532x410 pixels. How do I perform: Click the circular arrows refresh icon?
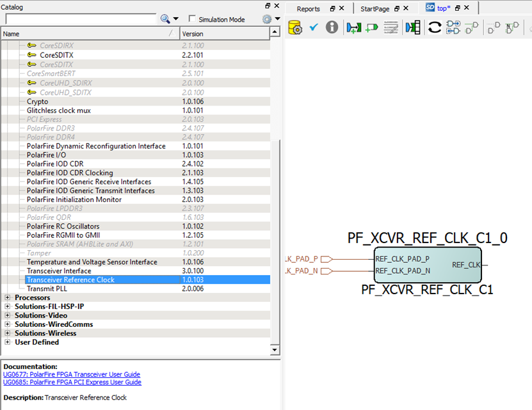[435, 28]
